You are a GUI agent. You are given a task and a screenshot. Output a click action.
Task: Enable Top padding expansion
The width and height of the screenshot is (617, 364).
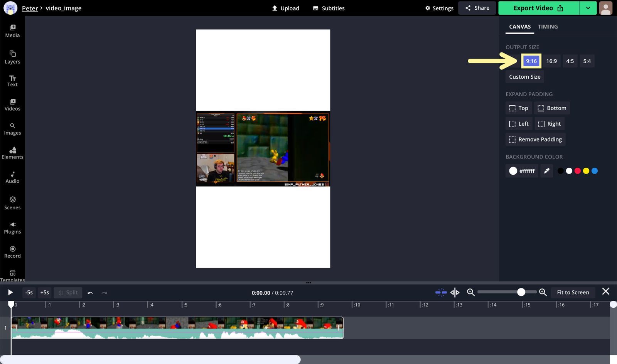click(518, 108)
